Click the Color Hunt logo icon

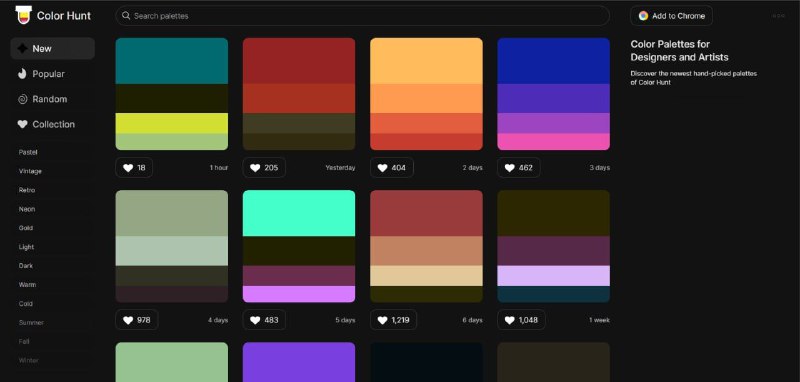click(x=23, y=15)
